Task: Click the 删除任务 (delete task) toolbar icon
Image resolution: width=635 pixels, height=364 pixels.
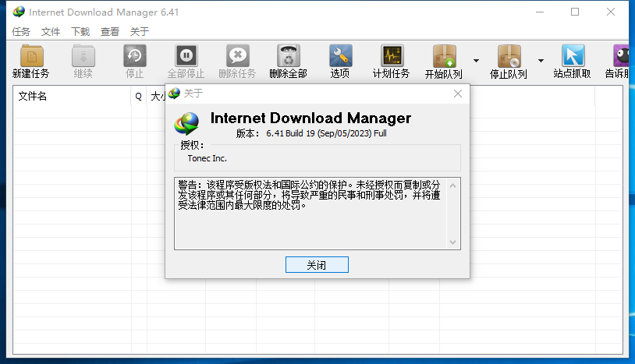Action: tap(237, 56)
